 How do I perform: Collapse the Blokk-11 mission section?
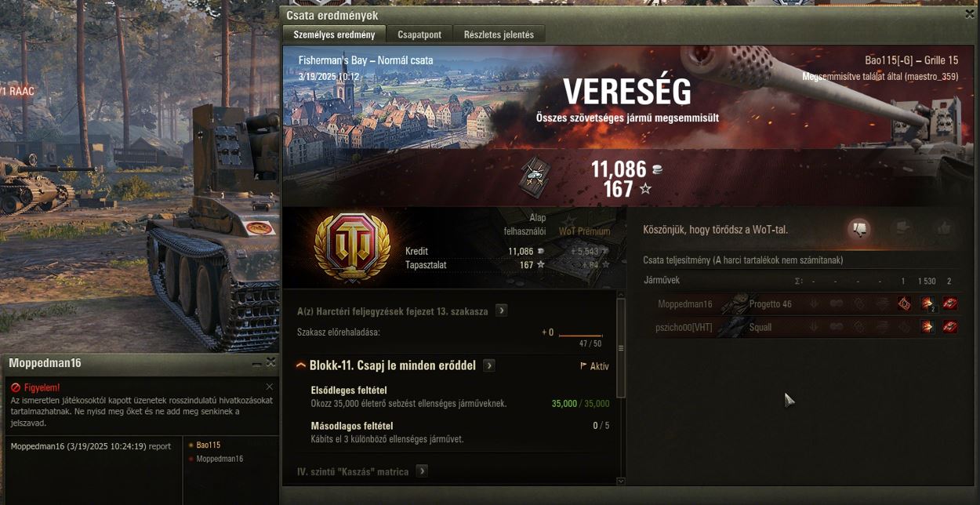tap(301, 365)
